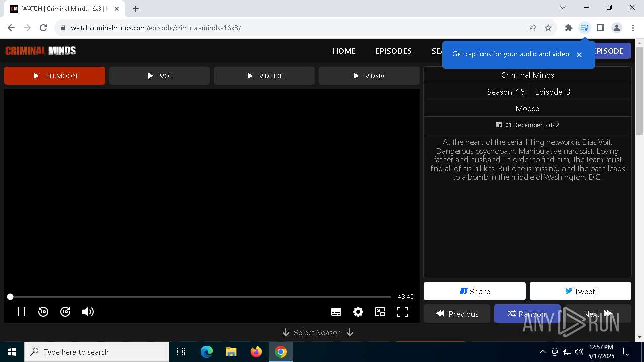This screenshot has height=362, width=644.
Task: Dismiss the captions tooltip popup
Action: [x=579, y=54]
